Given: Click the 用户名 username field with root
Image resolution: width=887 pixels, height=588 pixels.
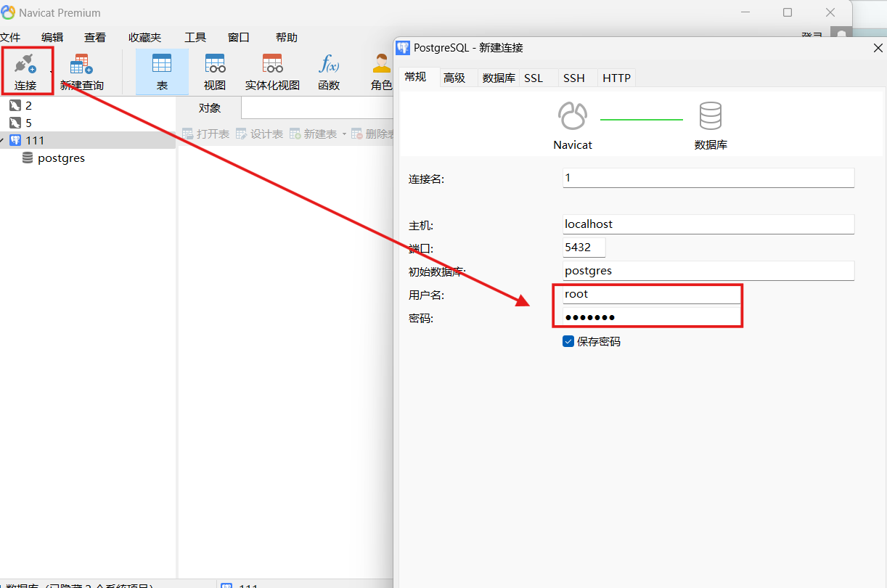Looking at the screenshot, I should (x=651, y=294).
